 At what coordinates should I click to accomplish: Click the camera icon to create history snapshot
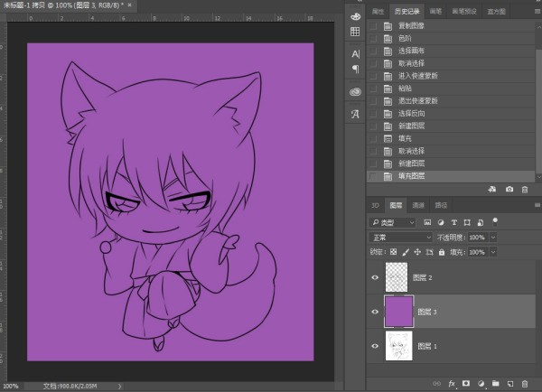(x=509, y=189)
